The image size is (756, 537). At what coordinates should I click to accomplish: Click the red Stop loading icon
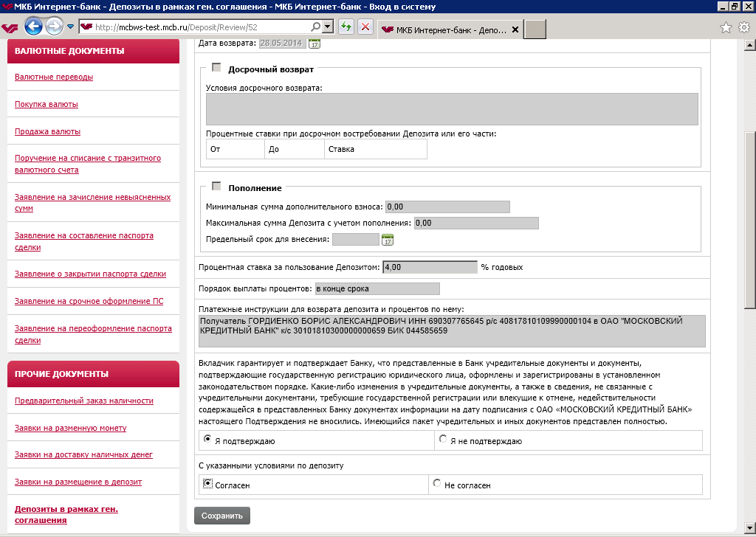click(x=365, y=27)
